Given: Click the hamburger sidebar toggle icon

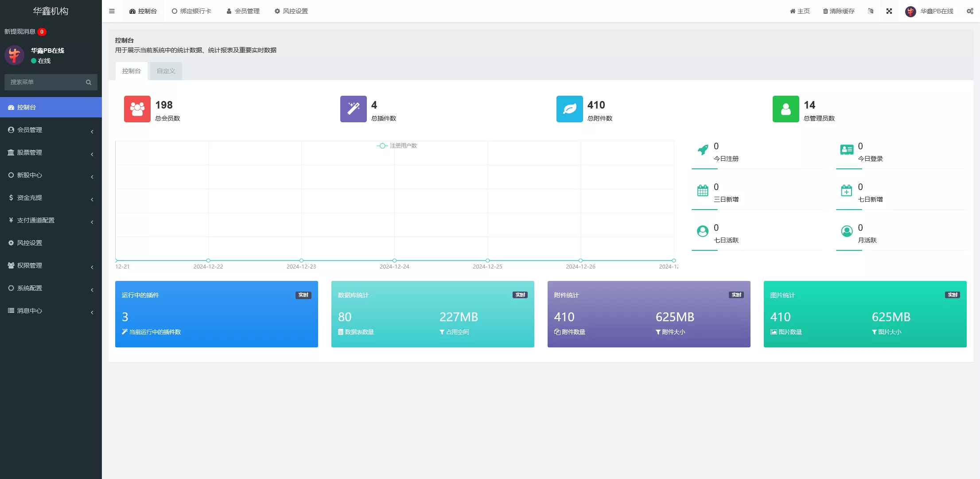Looking at the screenshot, I should [112, 11].
